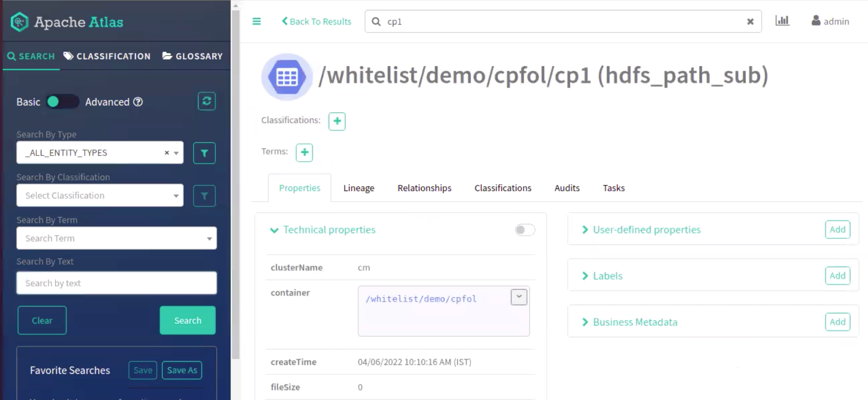Open the Search By Classification dropdown
This screenshot has width=868, height=400.
coord(100,196)
